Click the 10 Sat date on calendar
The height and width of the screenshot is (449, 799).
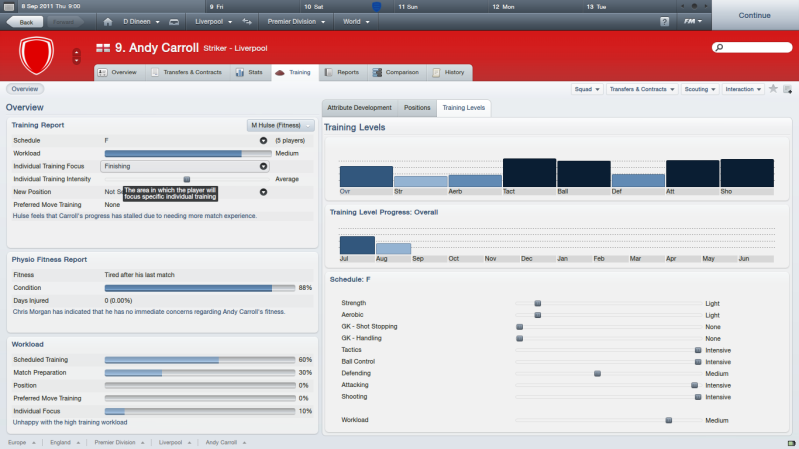point(314,7)
